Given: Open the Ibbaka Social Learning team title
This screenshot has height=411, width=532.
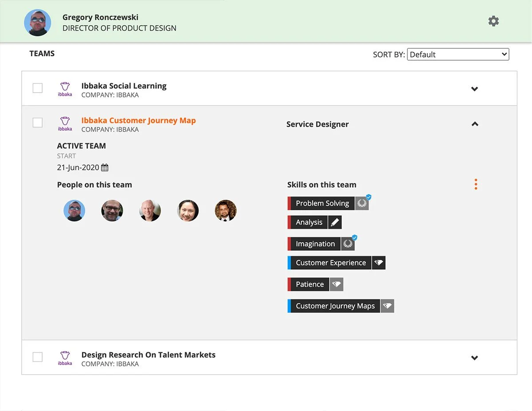Looking at the screenshot, I should (x=124, y=86).
